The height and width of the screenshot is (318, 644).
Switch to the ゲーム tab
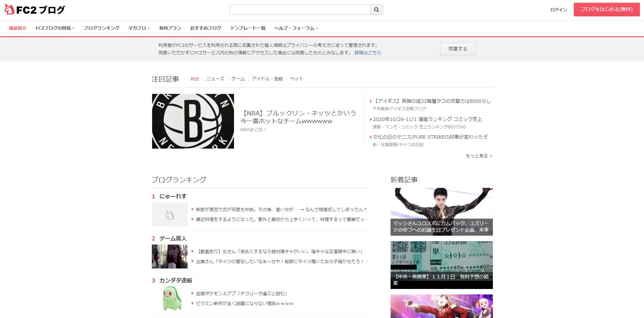pyautogui.click(x=238, y=79)
